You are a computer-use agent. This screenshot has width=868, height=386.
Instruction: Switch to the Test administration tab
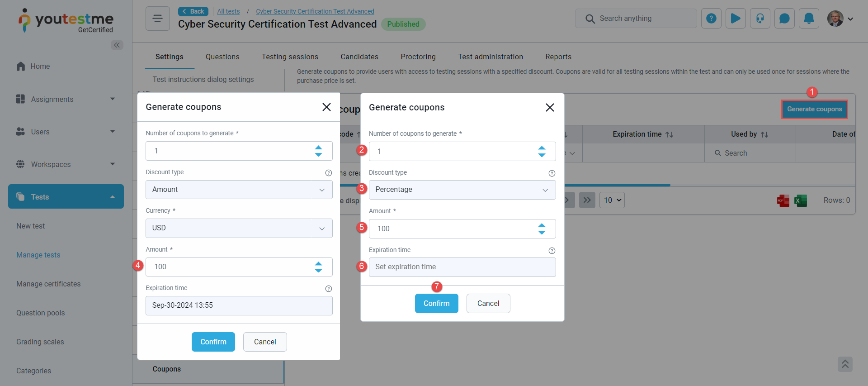coord(491,57)
